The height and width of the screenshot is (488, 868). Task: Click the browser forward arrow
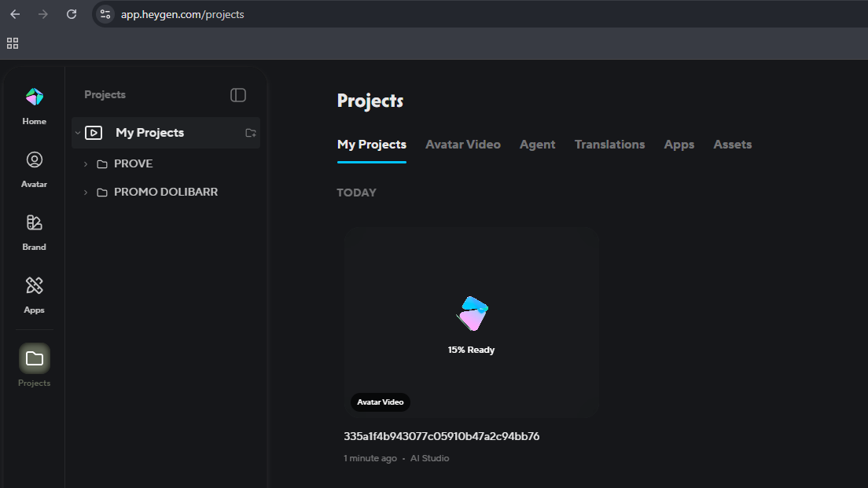click(43, 14)
